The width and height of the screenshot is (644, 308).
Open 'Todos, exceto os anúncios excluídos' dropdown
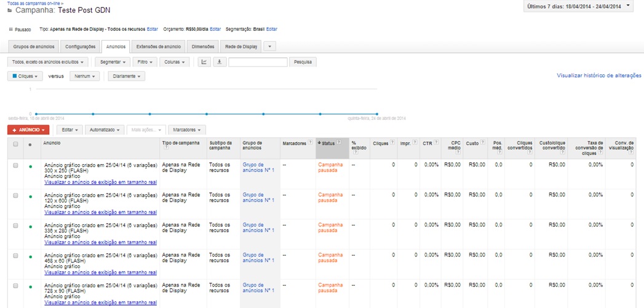(47, 62)
